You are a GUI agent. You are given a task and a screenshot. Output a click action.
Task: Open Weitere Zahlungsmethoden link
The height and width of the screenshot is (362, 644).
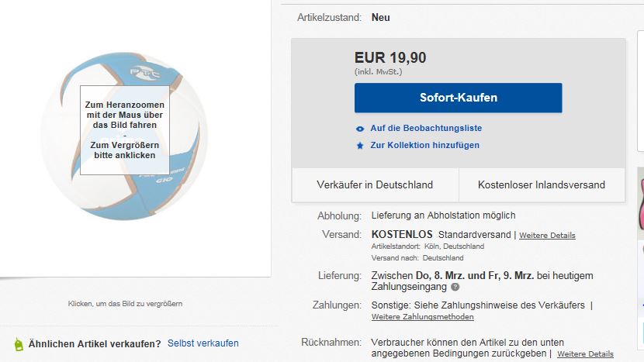422,317
